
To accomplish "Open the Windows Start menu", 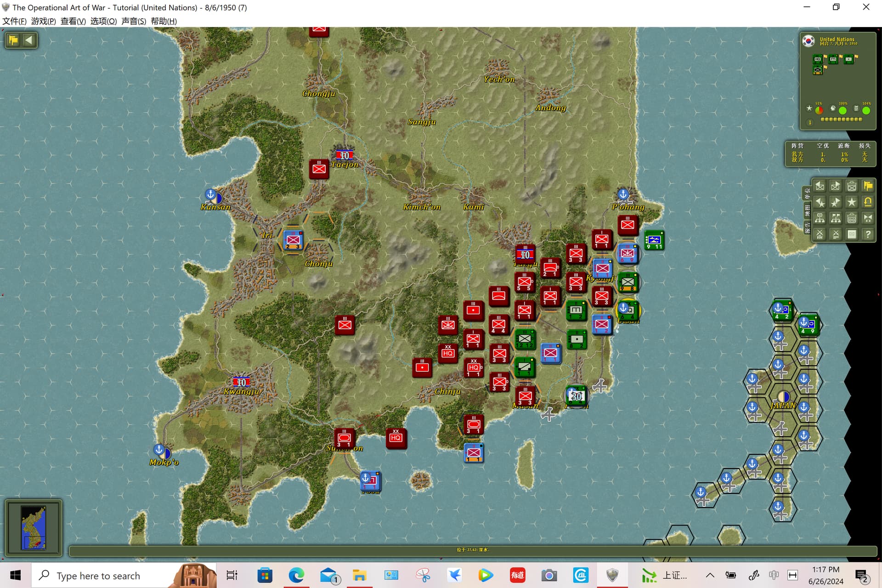I will (x=15, y=575).
